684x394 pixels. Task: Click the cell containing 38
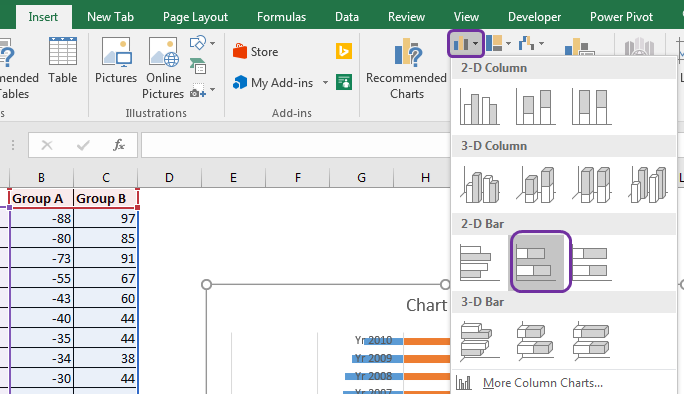click(106, 359)
